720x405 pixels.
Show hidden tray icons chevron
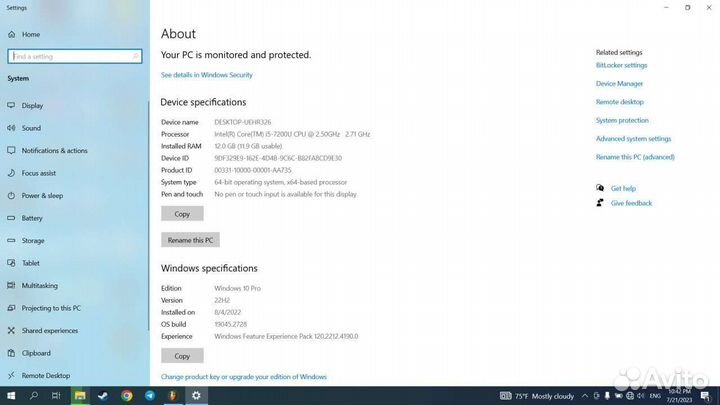[585, 396]
